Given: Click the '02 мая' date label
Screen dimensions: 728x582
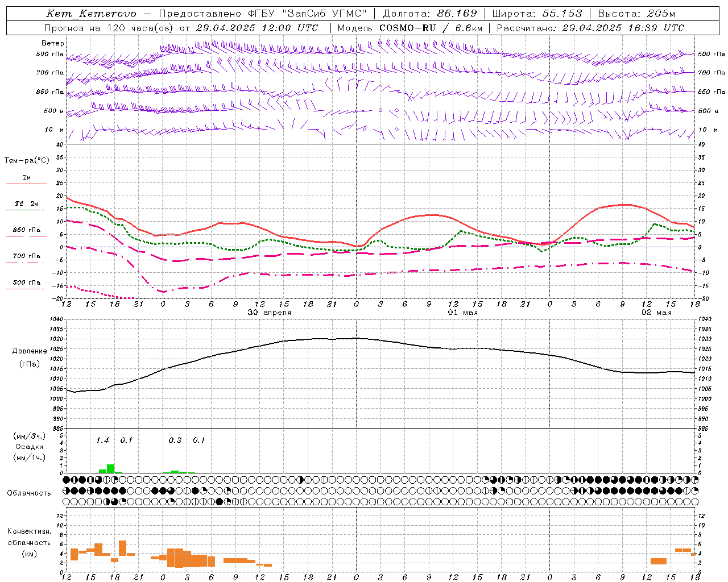Looking at the screenshot, I should tap(656, 313).
